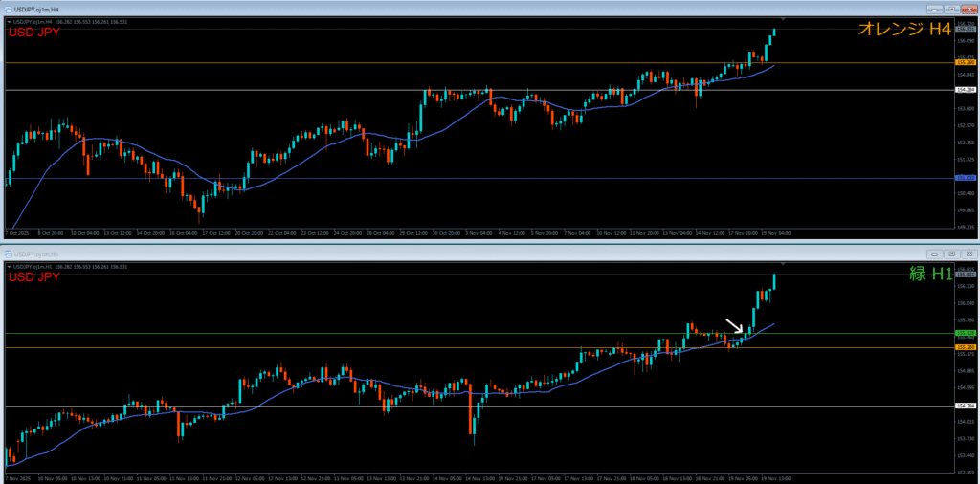The width and height of the screenshot is (980, 484).
Task: Click the H1 chart window icon
Action: pos(9,254)
